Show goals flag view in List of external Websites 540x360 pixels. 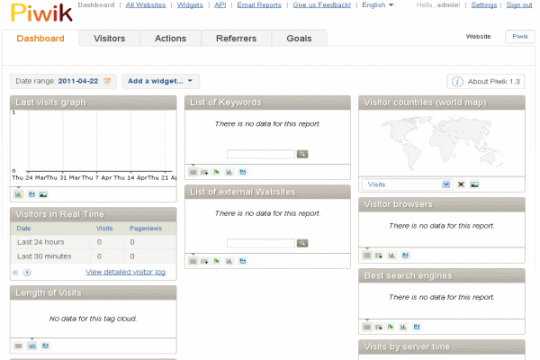(217, 261)
